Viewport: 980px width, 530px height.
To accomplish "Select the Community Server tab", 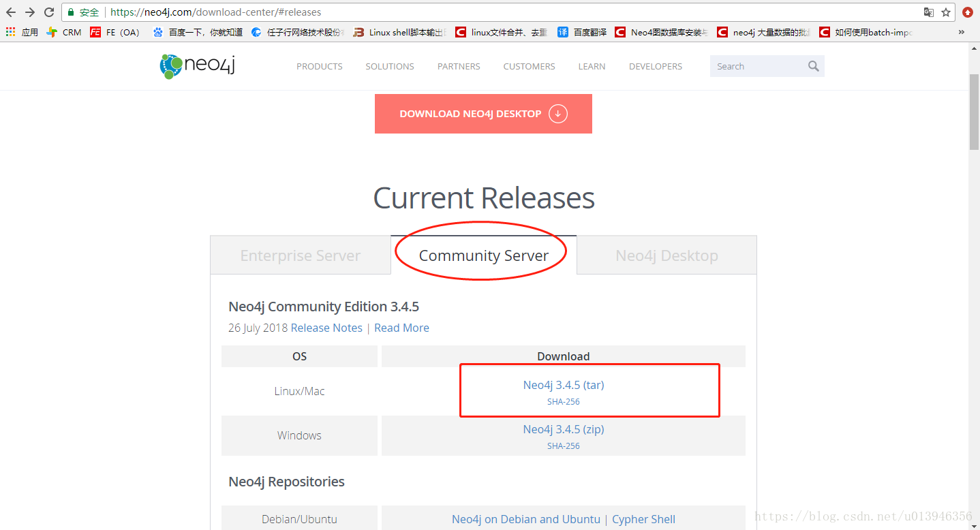I will pyautogui.click(x=484, y=255).
